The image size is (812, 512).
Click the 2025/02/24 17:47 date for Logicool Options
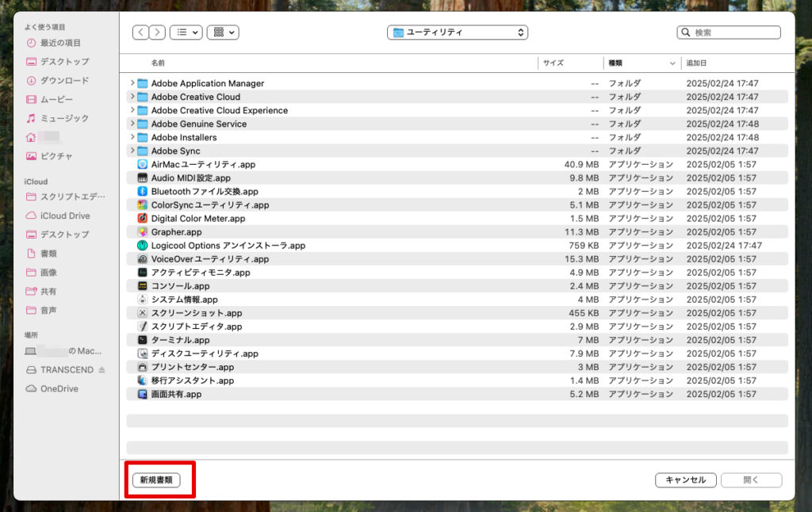point(724,246)
